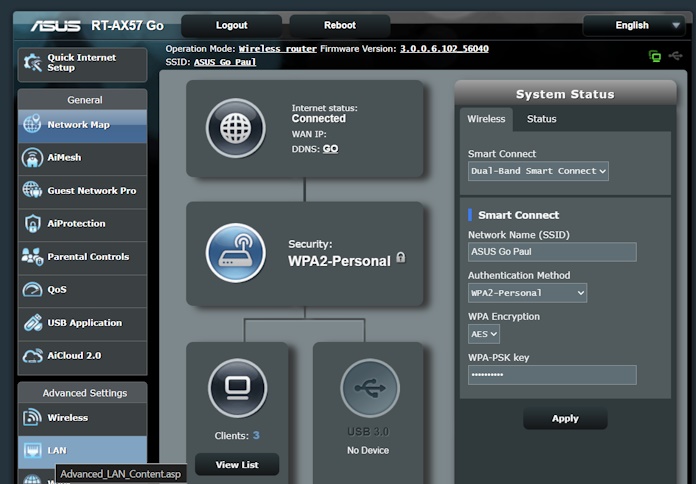The height and width of the screenshot is (484, 696).
Task: Open the AiProtection menu item
Action: (83, 223)
